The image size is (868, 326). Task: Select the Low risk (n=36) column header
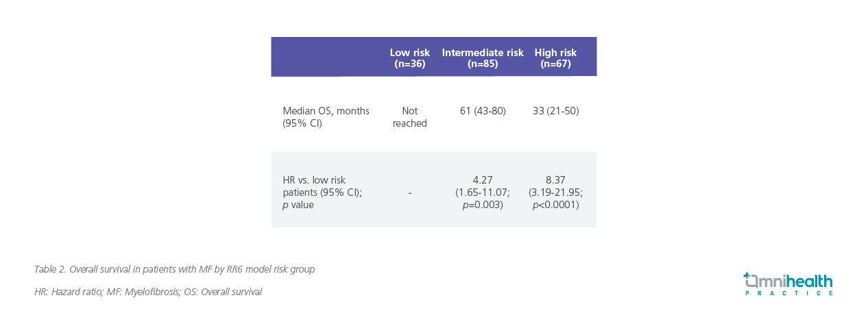click(409, 58)
